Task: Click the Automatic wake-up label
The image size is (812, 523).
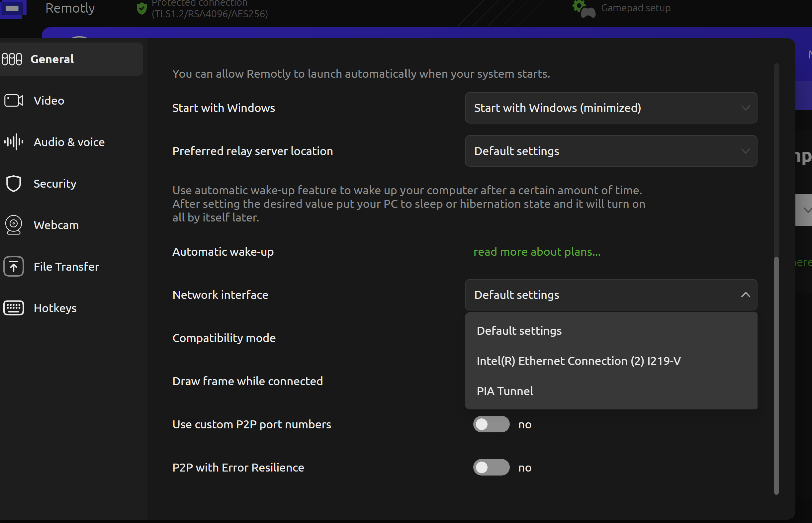Action: [223, 252]
